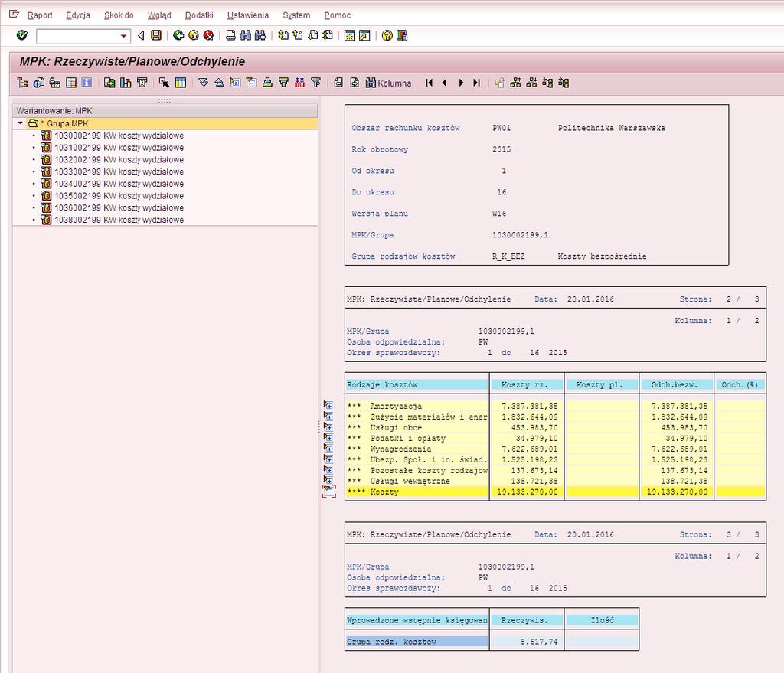Click the red Cancel icon
The image size is (784, 673).
point(208,35)
